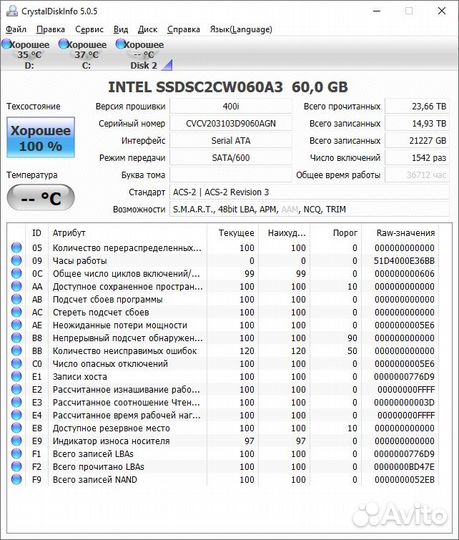Select the Количество неисправимых ошибок attribute name
The image size is (459, 540).
[x=125, y=351]
